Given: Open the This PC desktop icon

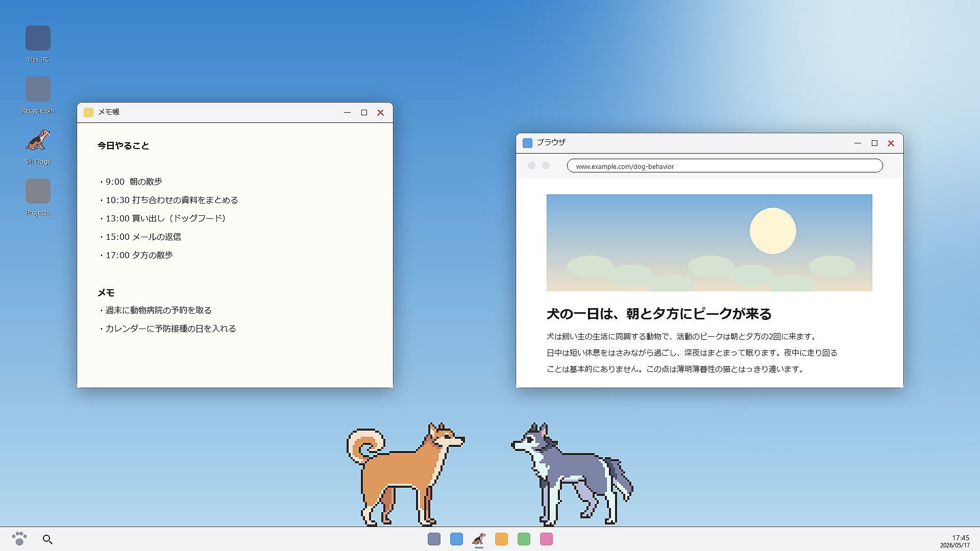Looking at the screenshot, I should 38,44.
